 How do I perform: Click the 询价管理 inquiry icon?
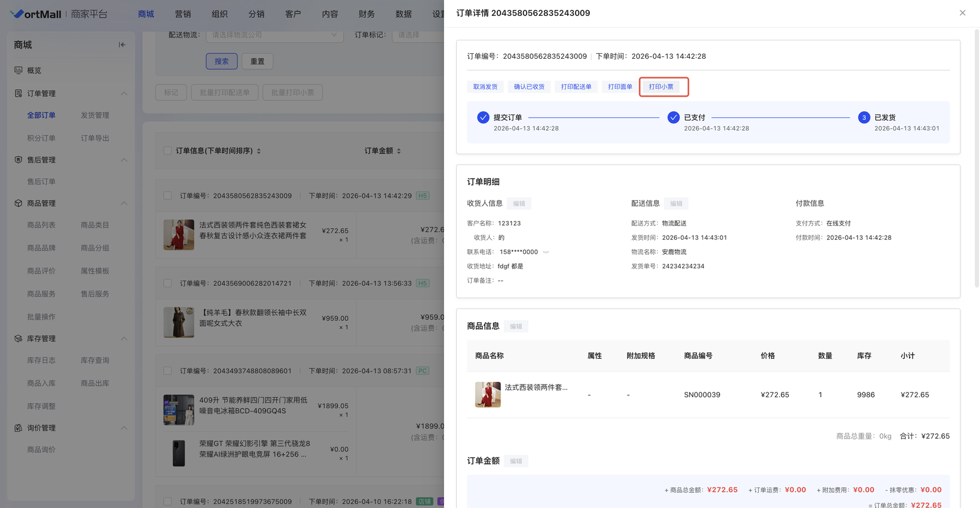18,428
